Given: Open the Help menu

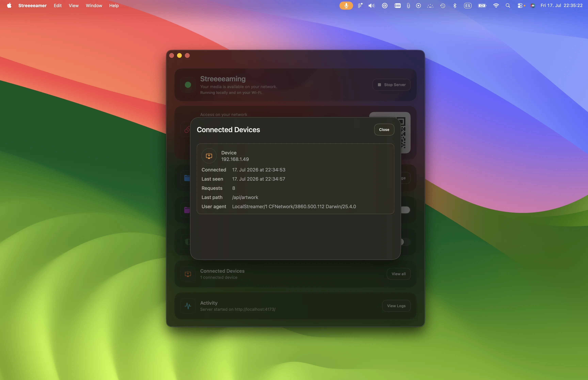Looking at the screenshot, I should [114, 5].
